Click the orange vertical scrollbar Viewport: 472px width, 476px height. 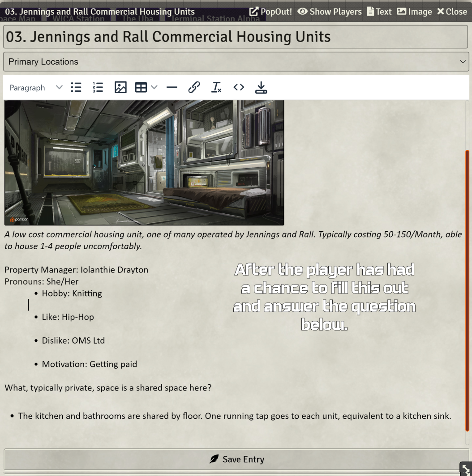click(x=467, y=290)
